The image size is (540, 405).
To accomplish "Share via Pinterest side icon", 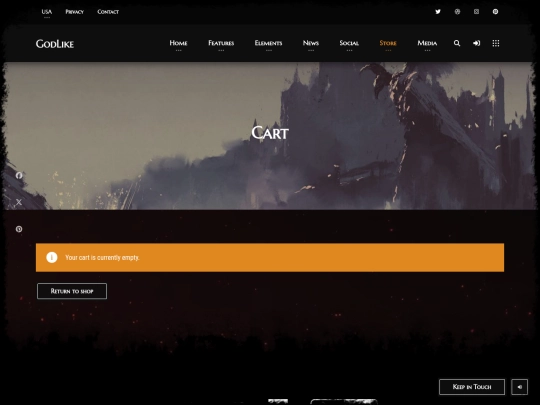I will [19, 229].
